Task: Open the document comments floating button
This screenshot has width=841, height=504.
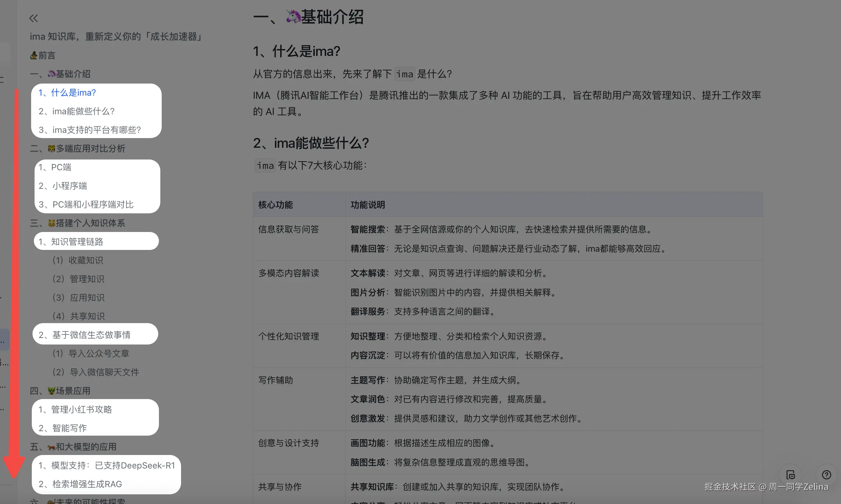Action: coord(791,475)
